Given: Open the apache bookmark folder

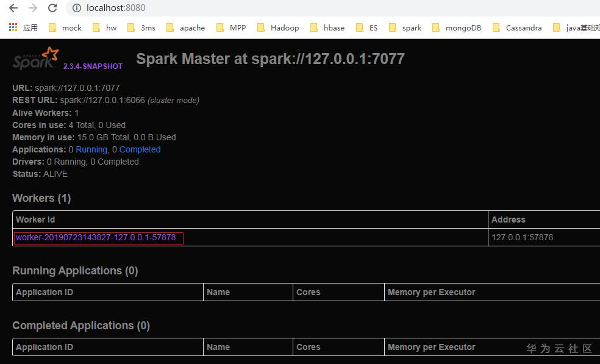Looking at the screenshot, I should coord(185,27).
